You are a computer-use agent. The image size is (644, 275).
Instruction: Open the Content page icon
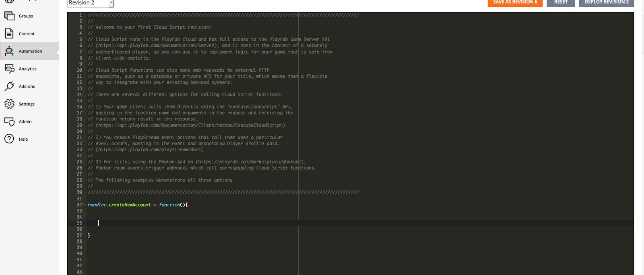click(9, 33)
